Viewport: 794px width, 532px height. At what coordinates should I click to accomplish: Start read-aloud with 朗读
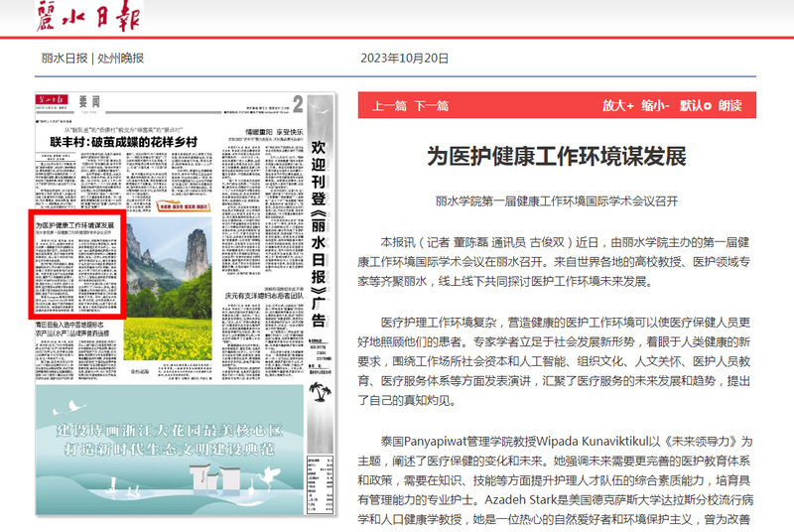(x=729, y=105)
